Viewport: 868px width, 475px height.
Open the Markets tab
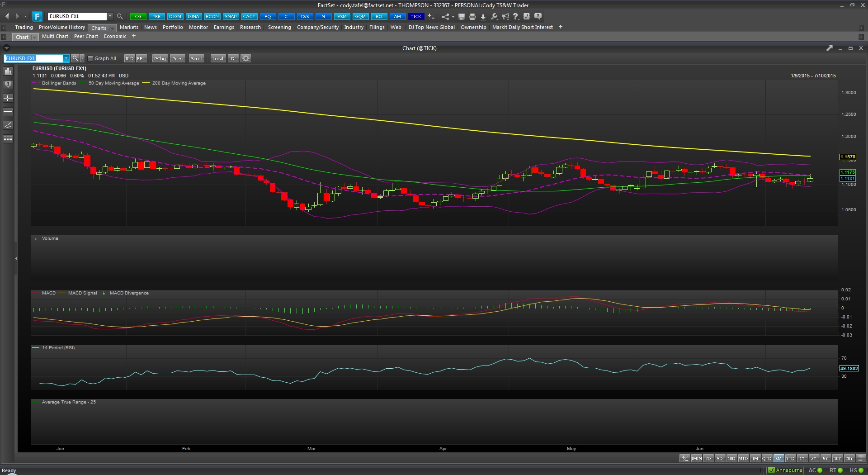coord(129,27)
